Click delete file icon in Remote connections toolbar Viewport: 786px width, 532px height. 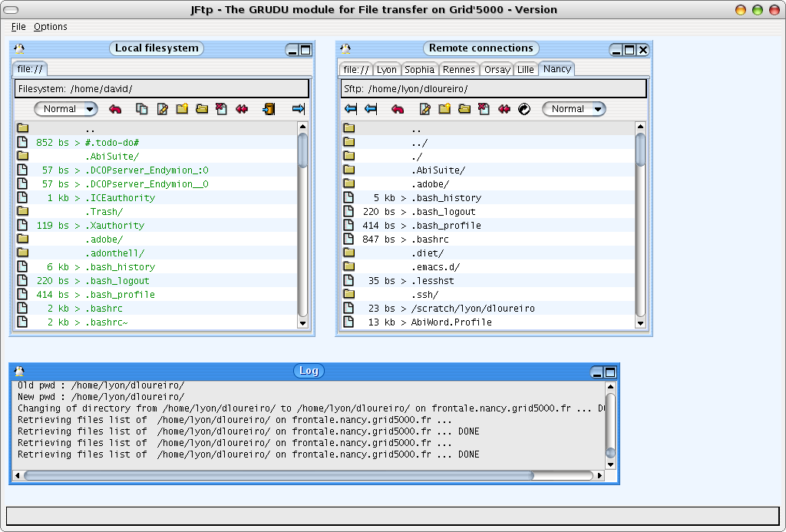[484, 109]
